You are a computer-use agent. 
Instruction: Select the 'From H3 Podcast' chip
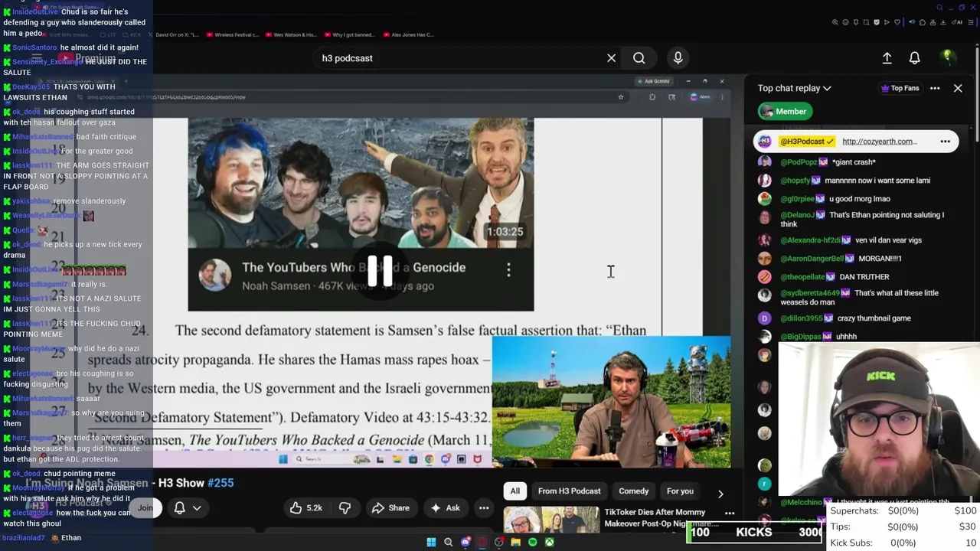569,491
